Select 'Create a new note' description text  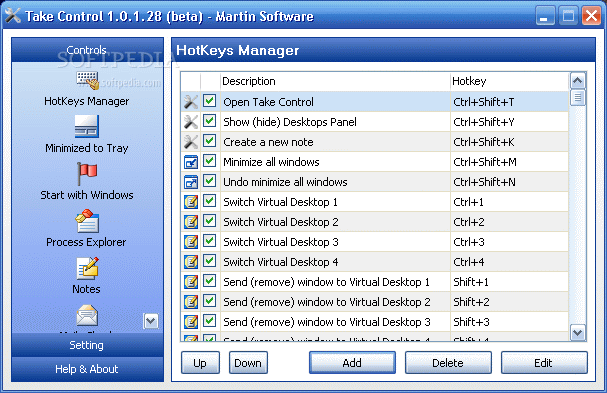click(x=268, y=142)
